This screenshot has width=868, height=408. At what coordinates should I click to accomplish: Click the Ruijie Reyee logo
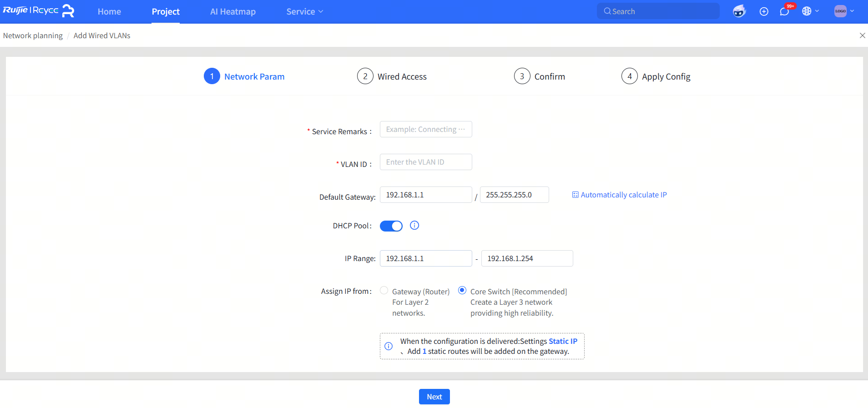tap(38, 11)
